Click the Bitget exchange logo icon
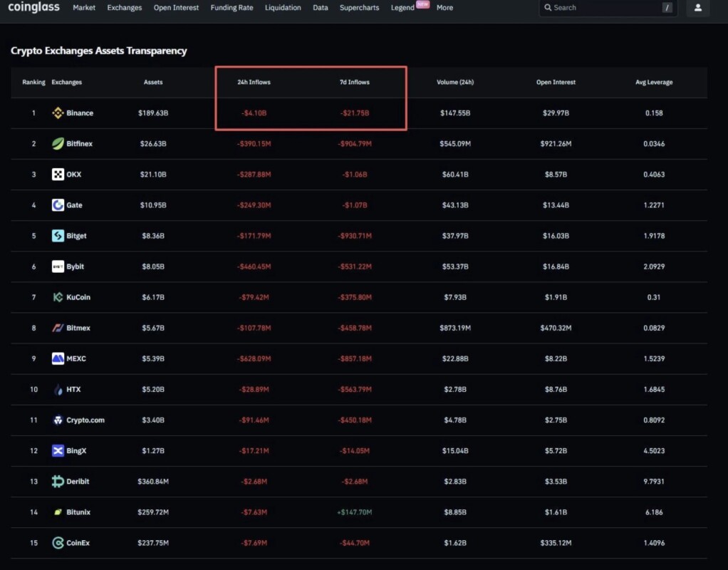Screen dimensions: 728x570 tap(58, 236)
